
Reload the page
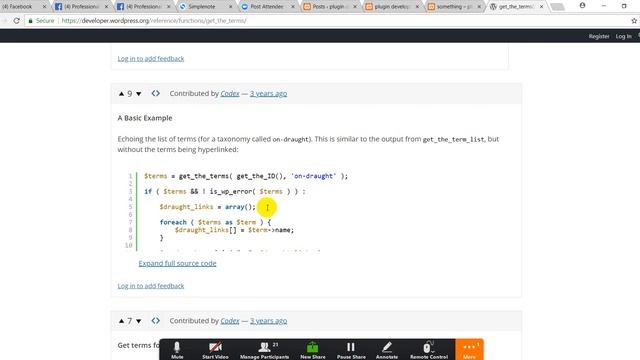click(16, 20)
